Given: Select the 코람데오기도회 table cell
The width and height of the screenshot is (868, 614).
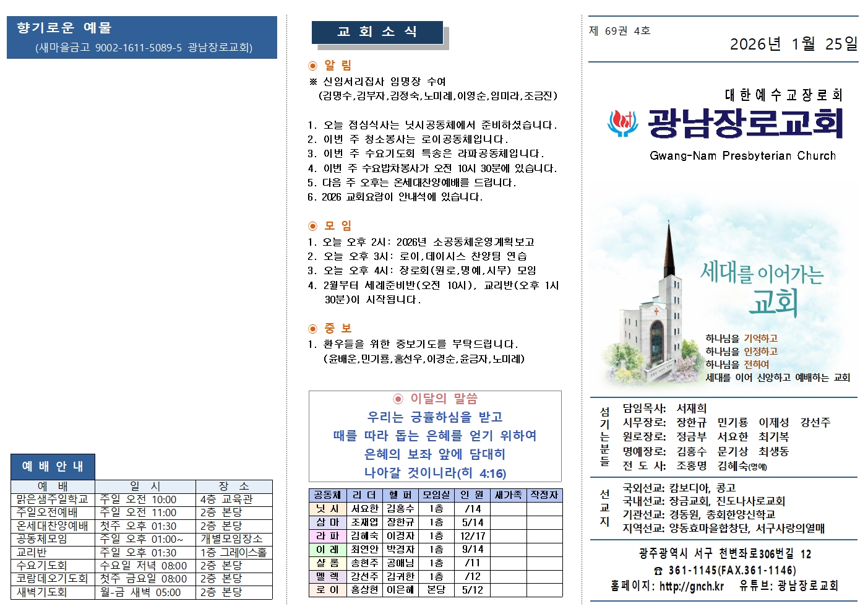Looking at the screenshot, I should [x=53, y=579].
